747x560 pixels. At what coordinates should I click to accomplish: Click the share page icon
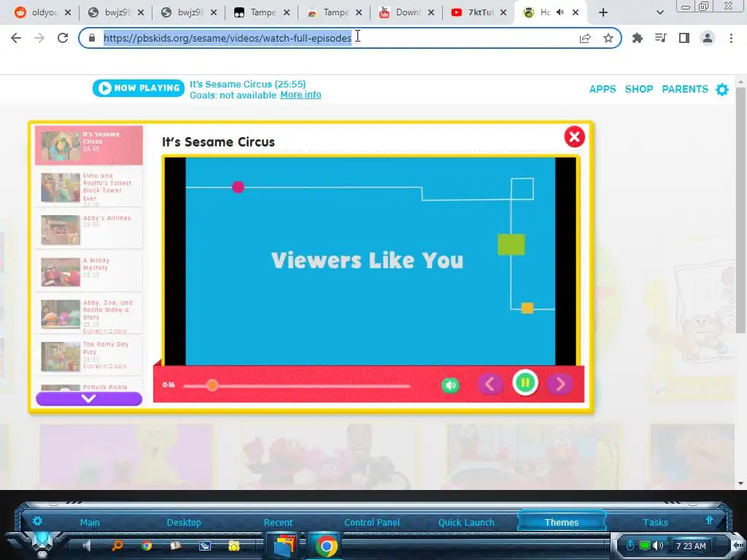coord(585,38)
